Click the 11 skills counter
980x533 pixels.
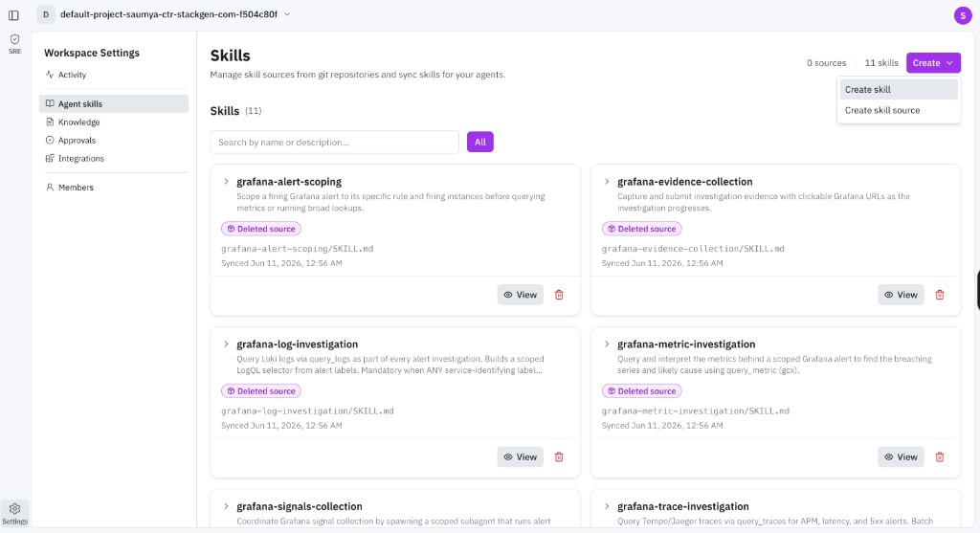(881, 63)
